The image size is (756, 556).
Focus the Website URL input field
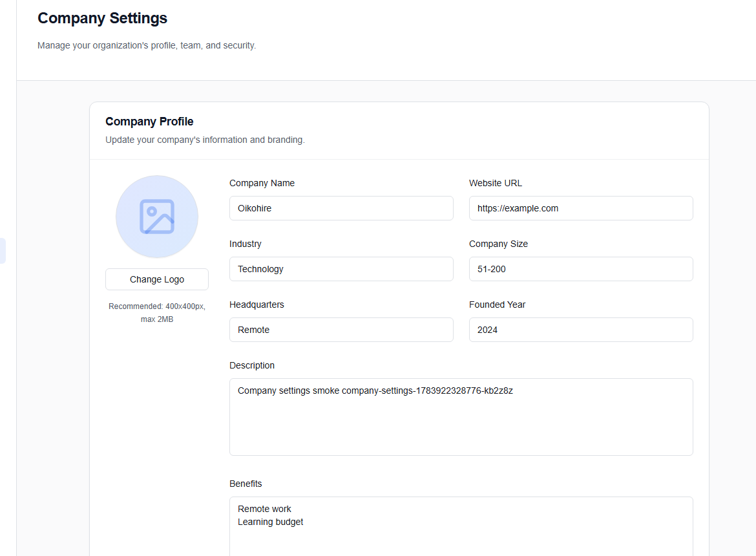(x=580, y=208)
